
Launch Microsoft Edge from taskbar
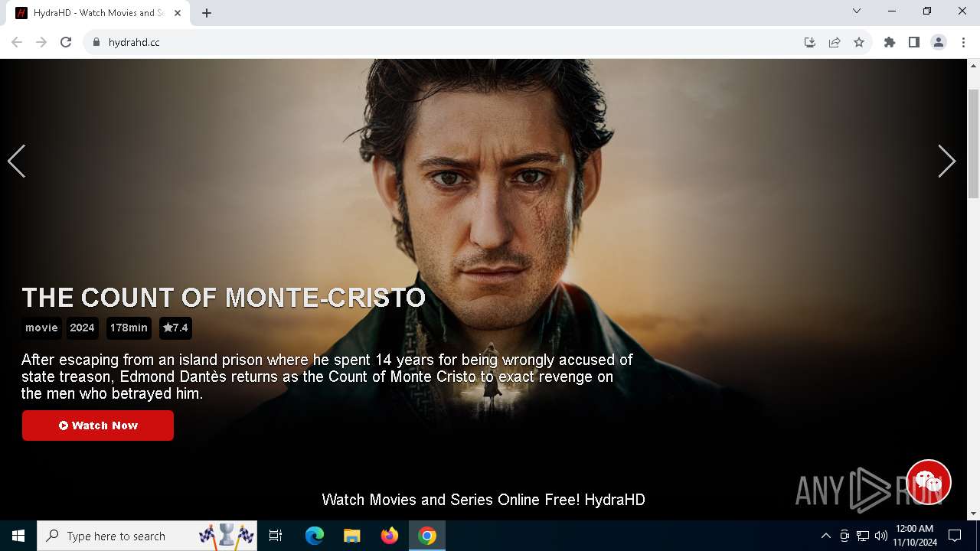click(x=315, y=536)
